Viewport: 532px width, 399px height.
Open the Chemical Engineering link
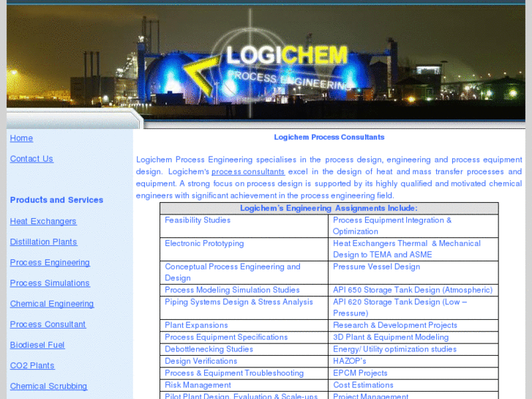click(x=52, y=304)
